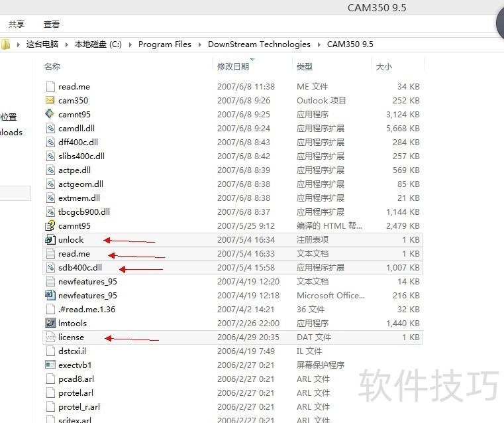
Task: Click size 3,124 KB of camnt95 application
Action: (403, 114)
